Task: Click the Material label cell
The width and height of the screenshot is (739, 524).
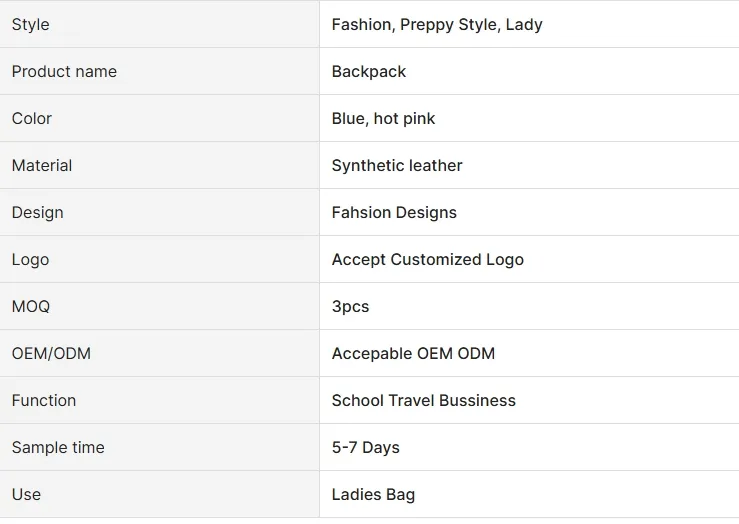Action: click(x=42, y=165)
